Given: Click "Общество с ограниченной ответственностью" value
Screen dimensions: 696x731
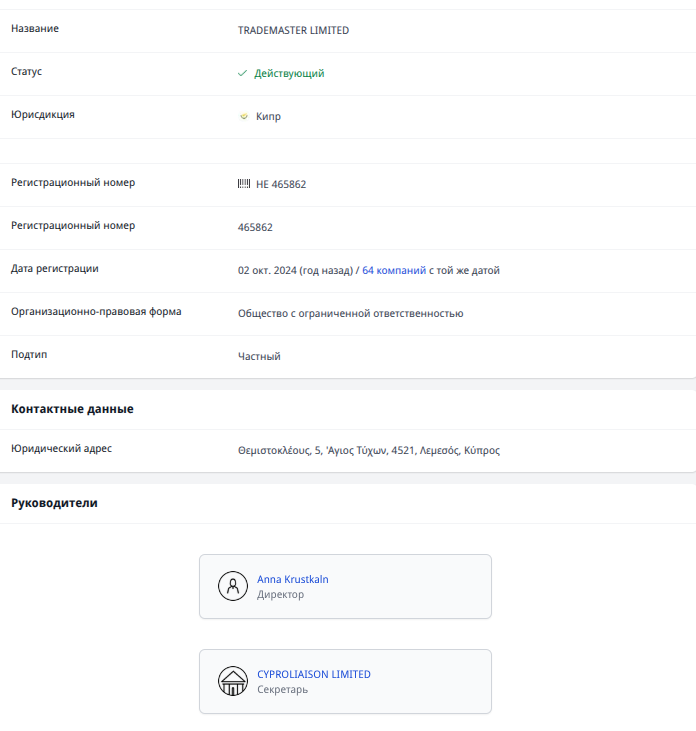Looking at the screenshot, I should [x=350, y=313].
